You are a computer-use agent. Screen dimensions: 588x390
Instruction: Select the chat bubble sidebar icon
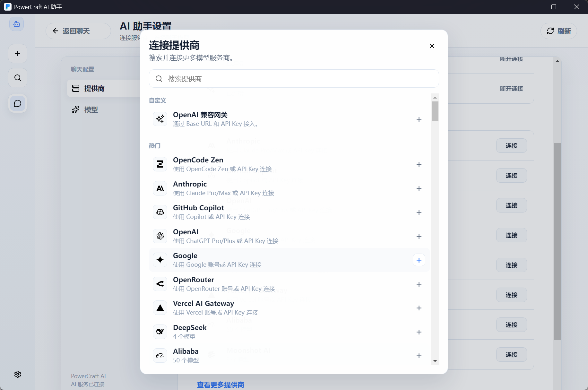coord(18,103)
